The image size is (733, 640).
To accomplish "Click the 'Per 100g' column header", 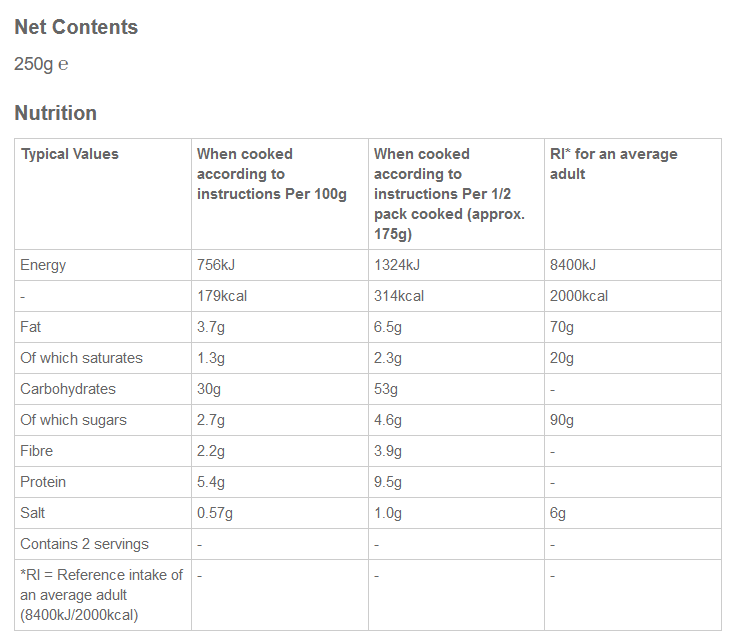I will pyautogui.click(x=271, y=174).
